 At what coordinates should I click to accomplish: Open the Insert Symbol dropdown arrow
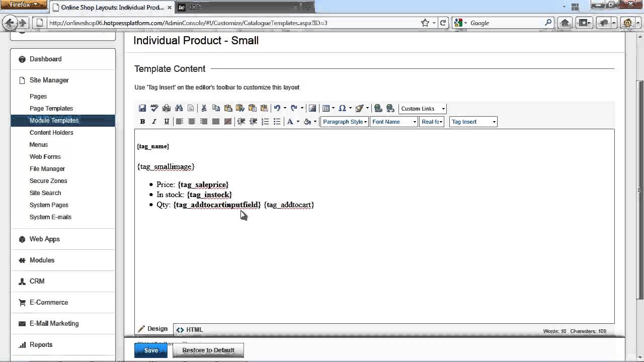pyautogui.click(x=350, y=108)
